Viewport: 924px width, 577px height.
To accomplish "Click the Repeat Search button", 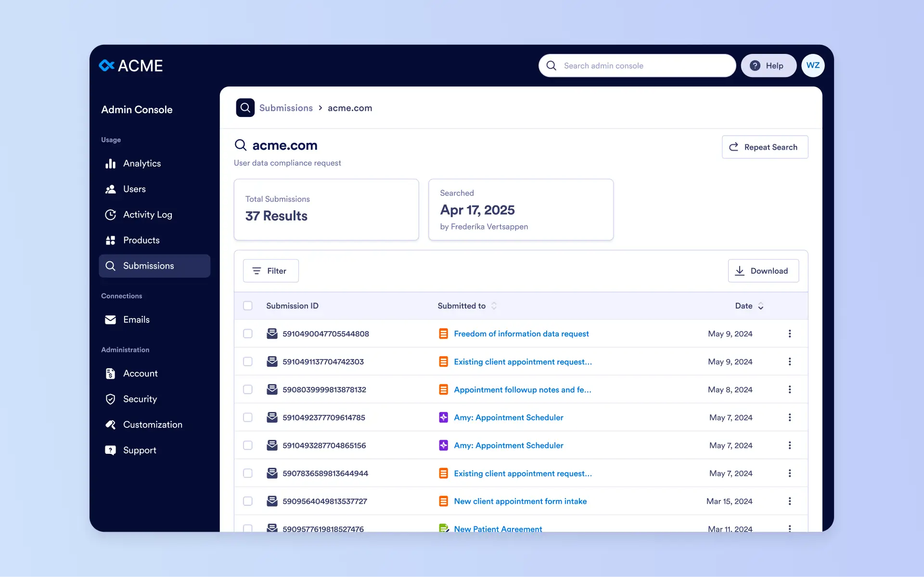I will (x=764, y=147).
